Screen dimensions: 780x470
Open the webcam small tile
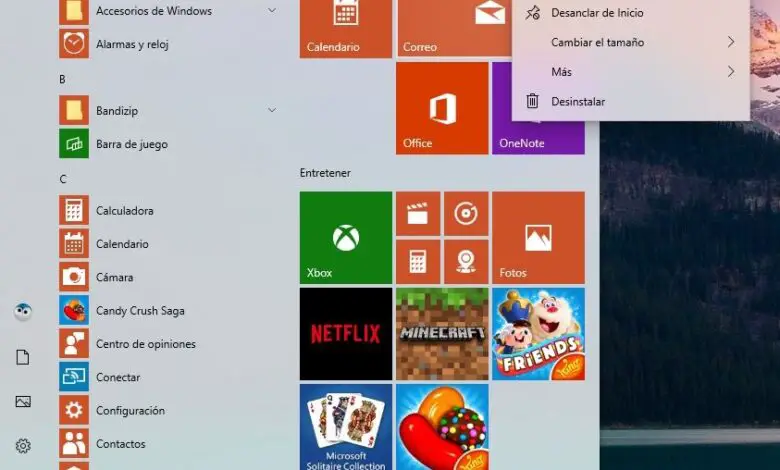point(466,262)
